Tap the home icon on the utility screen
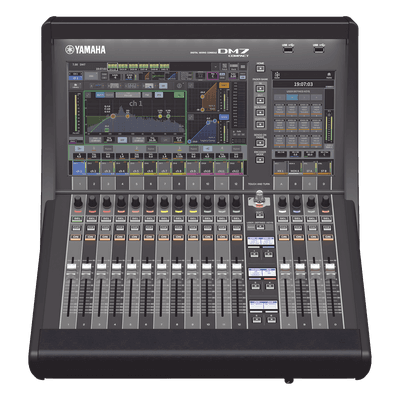Image resolution: width=400 pixels, height=400 pixels. pos(329,75)
